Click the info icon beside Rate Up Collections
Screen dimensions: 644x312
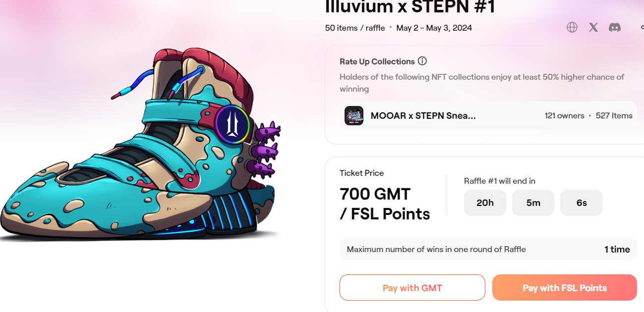(x=422, y=61)
